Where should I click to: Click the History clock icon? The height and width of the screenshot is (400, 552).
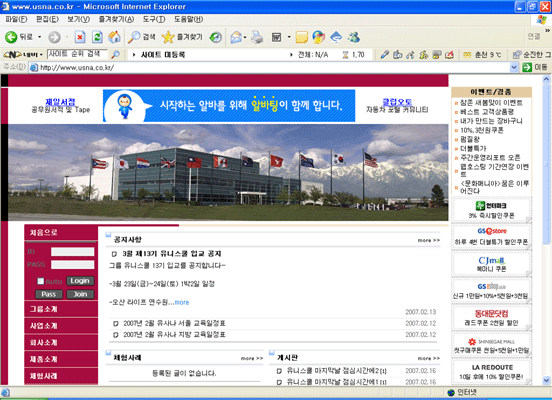pos(215,37)
